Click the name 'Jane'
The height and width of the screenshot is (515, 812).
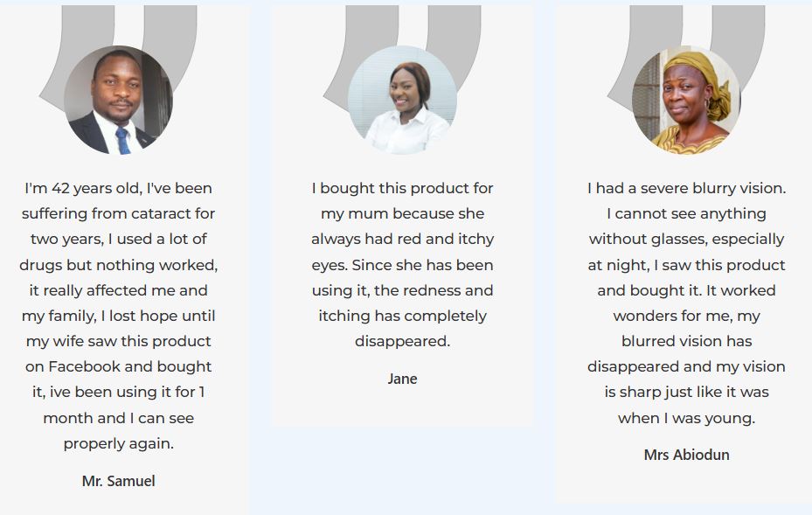click(x=402, y=379)
